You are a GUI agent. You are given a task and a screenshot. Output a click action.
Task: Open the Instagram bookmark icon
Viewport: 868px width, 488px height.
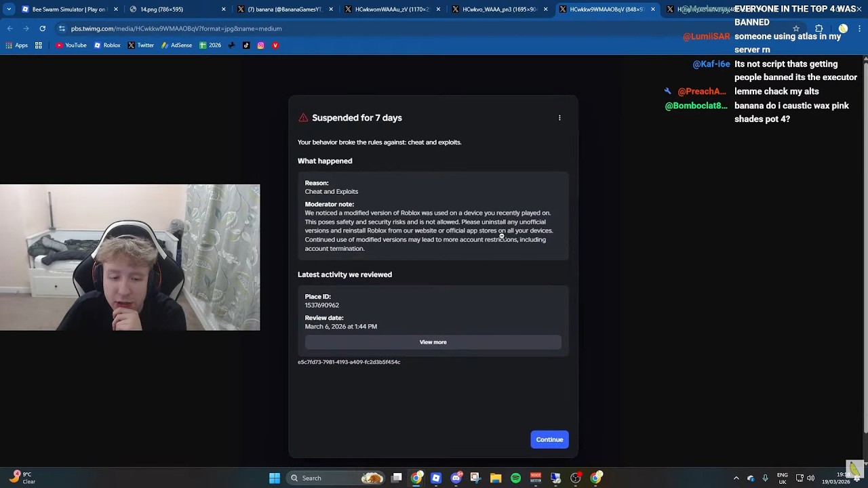click(x=260, y=45)
